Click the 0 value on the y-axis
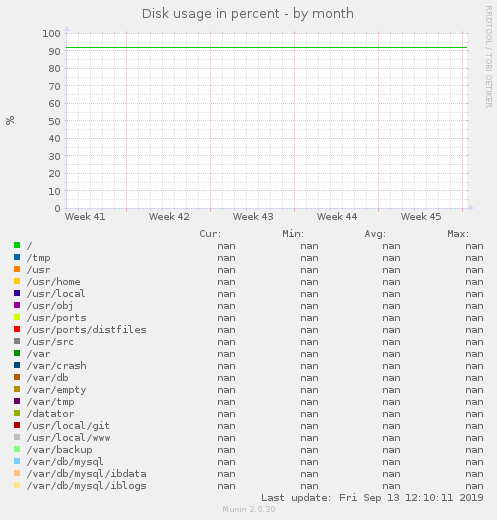This screenshot has height=520, width=497. pyautogui.click(x=57, y=209)
